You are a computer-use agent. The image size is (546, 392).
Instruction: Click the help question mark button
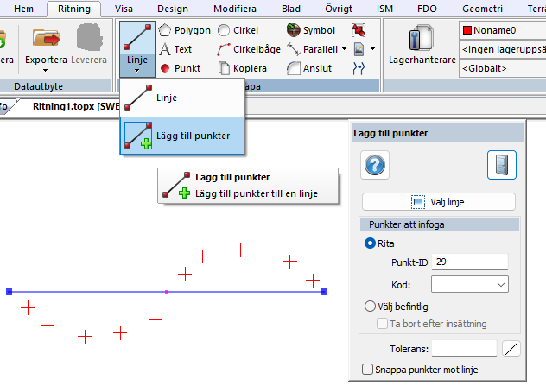375,165
